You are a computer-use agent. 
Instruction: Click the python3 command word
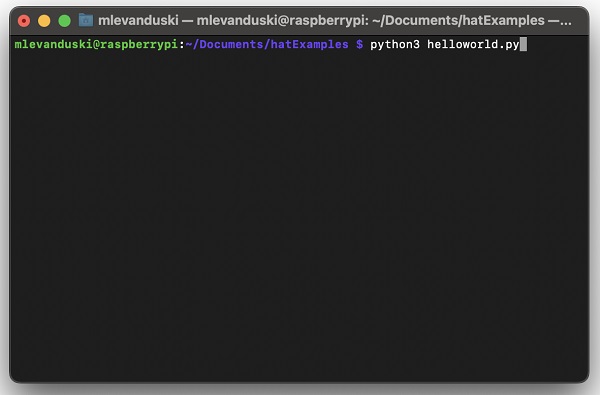click(395, 45)
